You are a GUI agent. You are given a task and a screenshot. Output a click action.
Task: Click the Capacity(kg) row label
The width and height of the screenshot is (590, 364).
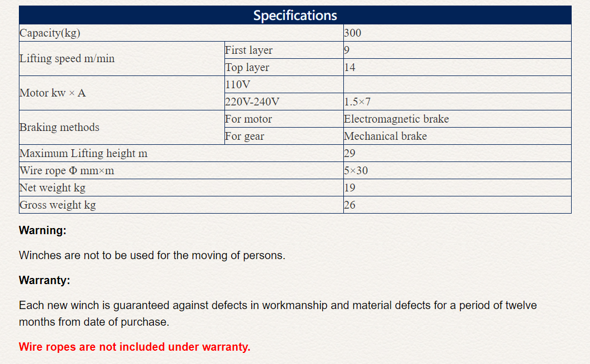[50, 33]
